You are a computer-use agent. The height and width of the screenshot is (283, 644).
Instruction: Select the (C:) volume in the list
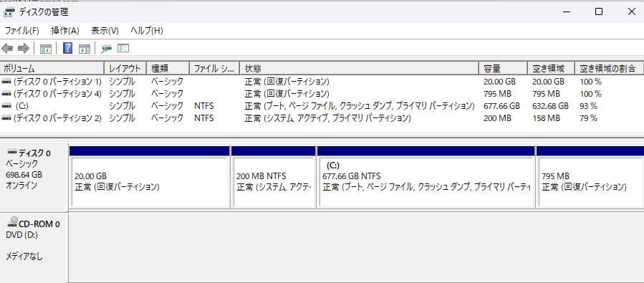tap(322, 106)
